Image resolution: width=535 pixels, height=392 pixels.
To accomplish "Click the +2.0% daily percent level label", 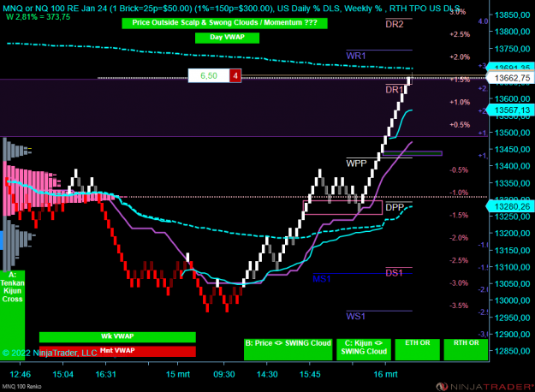I will 460,57.
